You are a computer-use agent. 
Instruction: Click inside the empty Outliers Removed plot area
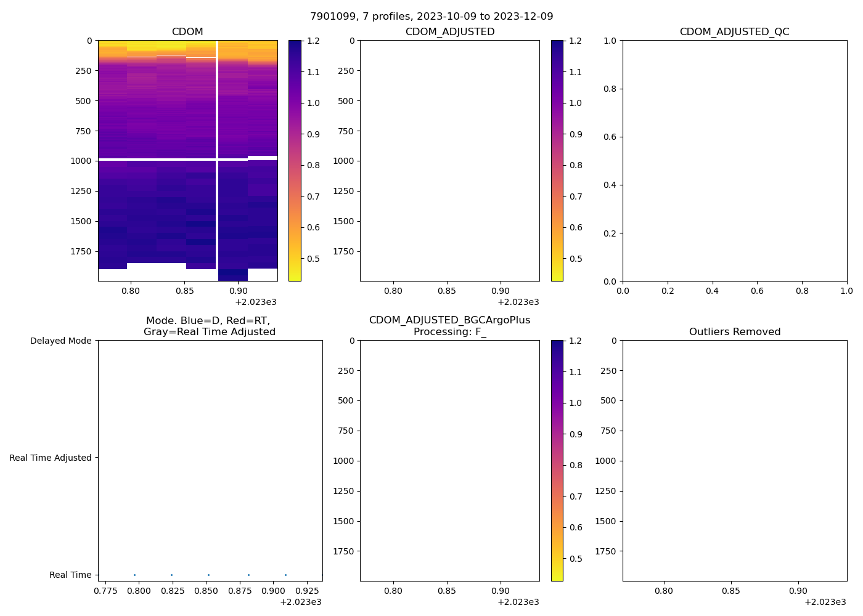pyautogui.click(x=734, y=460)
